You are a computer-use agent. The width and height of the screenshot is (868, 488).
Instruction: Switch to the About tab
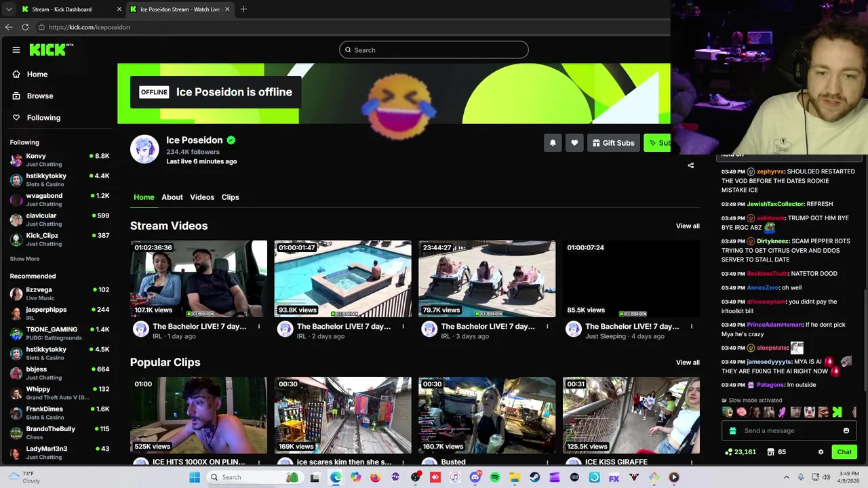point(172,197)
